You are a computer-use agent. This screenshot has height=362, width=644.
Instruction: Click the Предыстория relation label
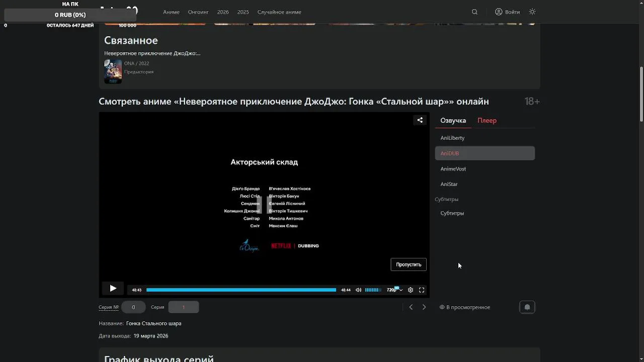coord(139,72)
